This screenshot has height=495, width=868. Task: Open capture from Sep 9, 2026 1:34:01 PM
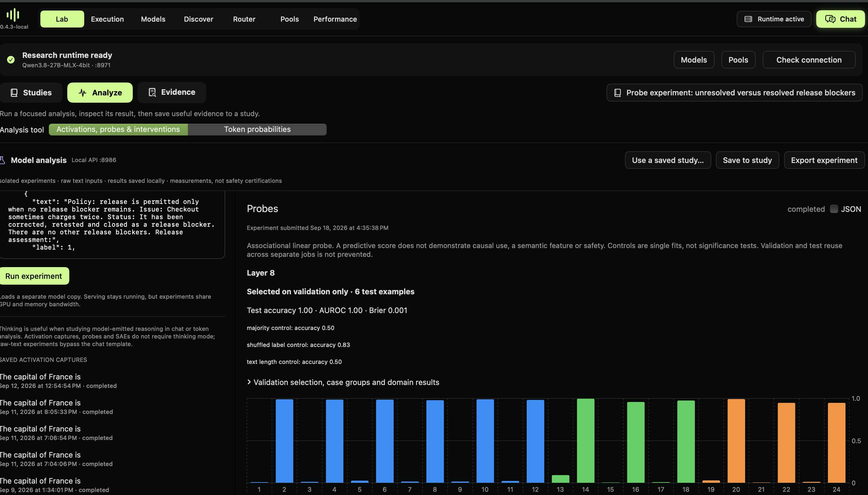[54, 485]
